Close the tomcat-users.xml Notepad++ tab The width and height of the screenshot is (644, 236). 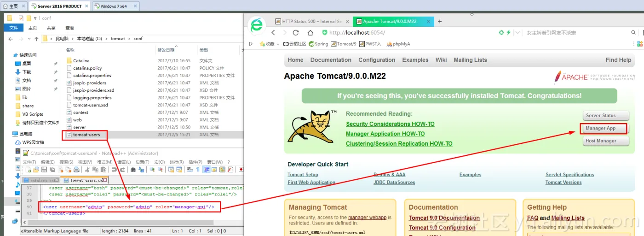(105, 180)
